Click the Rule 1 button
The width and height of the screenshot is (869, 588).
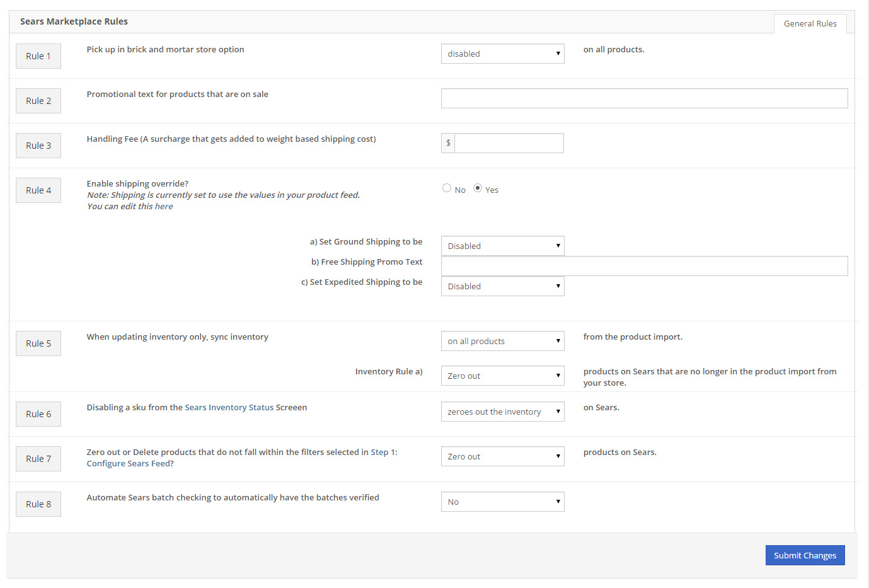point(38,56)
